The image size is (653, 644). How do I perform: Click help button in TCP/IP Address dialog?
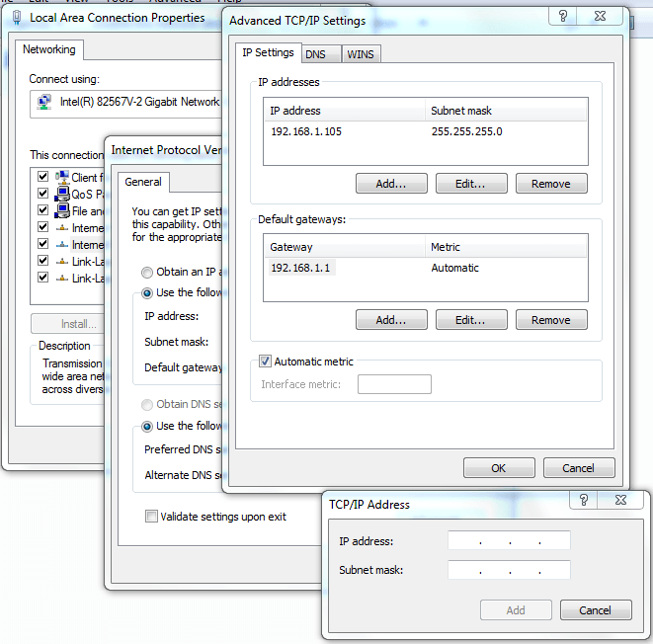(583, 501)
